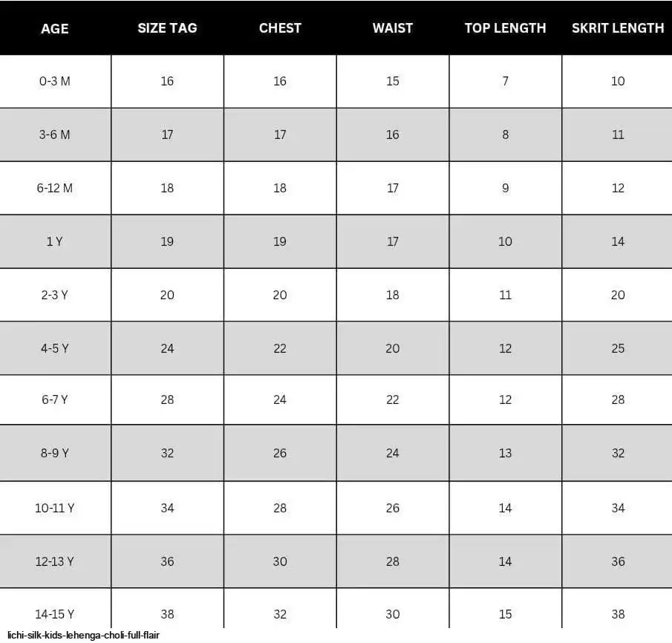Select the 1 Y age cell
Image resolution: width=672 pixels, height=643 pixels.
[x=55, y=241]
